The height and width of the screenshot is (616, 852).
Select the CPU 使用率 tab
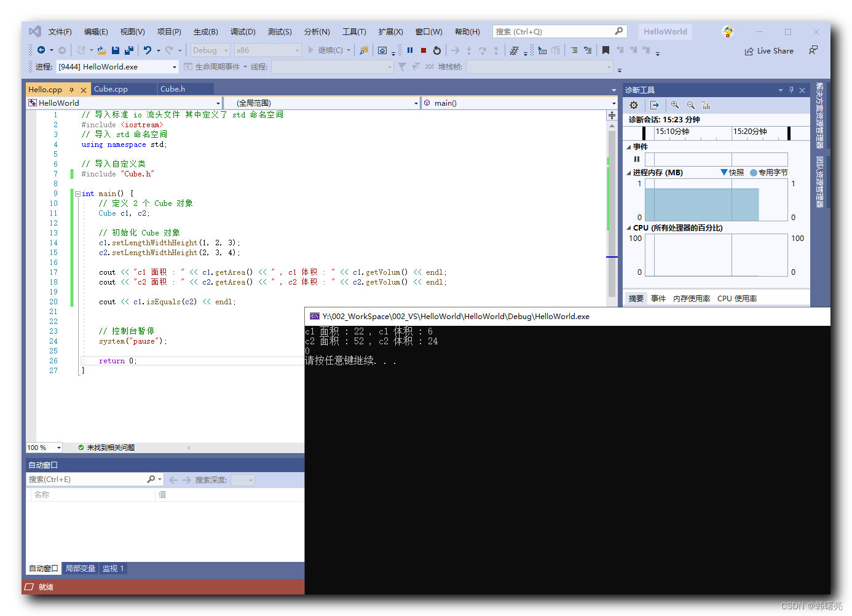pyautogui.click(x=737, y=298)
